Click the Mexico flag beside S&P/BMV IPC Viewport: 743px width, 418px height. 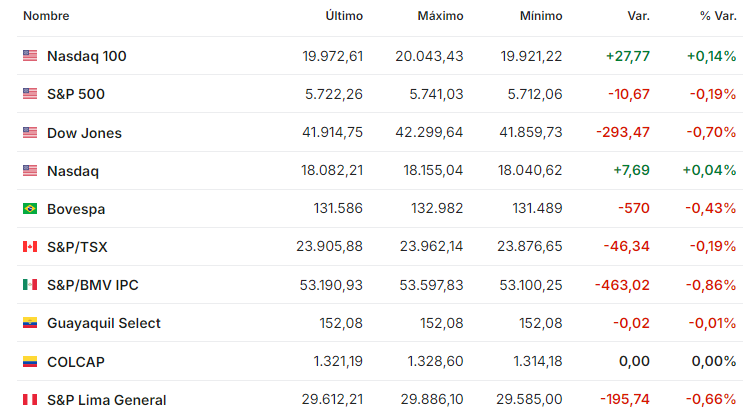pos(30,285)
